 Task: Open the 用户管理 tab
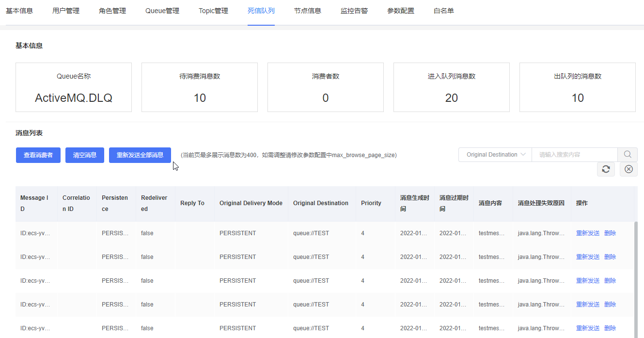click(x=66, y=11)
